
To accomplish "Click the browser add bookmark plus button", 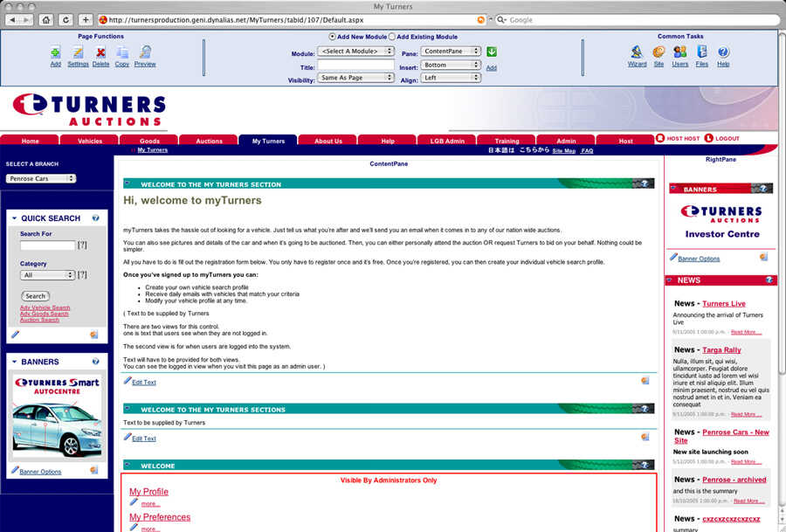I will (86, 20).
